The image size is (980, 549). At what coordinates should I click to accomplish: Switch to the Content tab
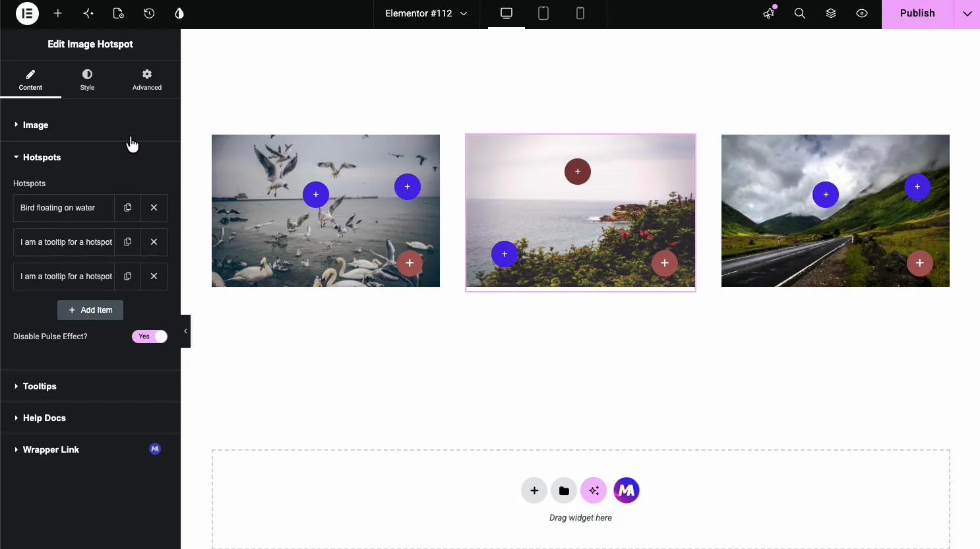coord(30,80)
